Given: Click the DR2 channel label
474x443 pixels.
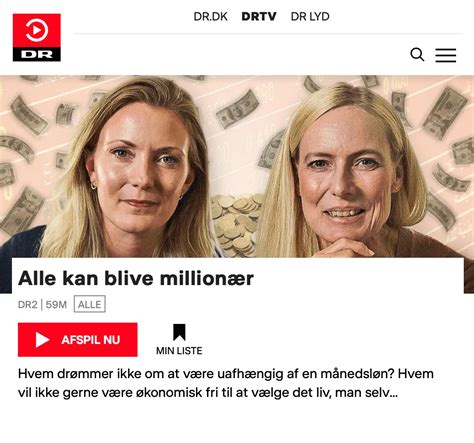Looking at the screenshot, I should 27,304.
